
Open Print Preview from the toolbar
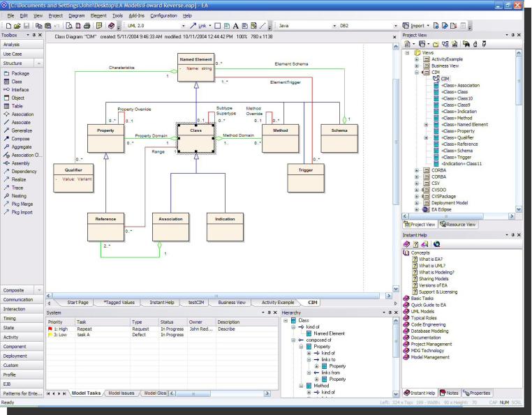69,26
